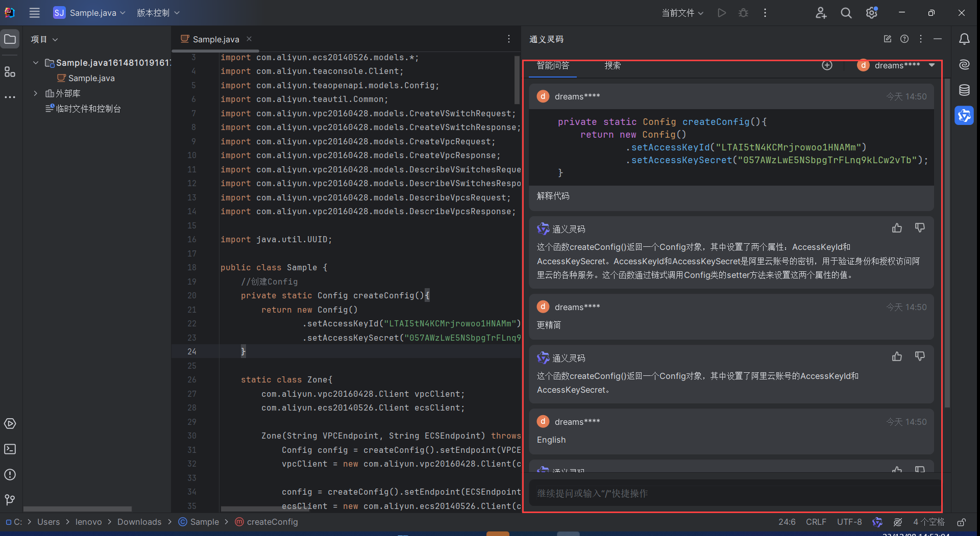The width and height of the screenshot is (980, 536).
Task: Hide the Tongyi Lingma panel
Action: pos(938,39)
